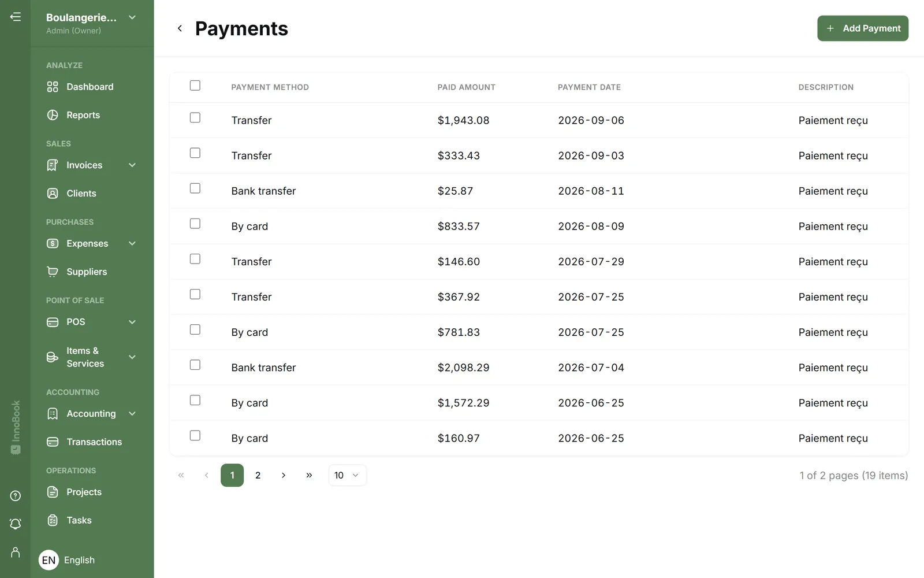Open the Boulangerie company switcher dropdown

pyautogui.click(x=92, y=23)
